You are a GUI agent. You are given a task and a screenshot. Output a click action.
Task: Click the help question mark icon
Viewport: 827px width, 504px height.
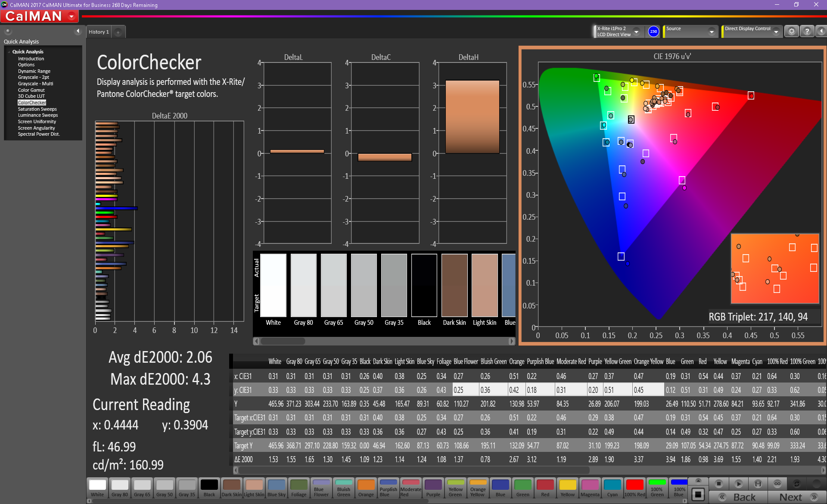point(807,31)
